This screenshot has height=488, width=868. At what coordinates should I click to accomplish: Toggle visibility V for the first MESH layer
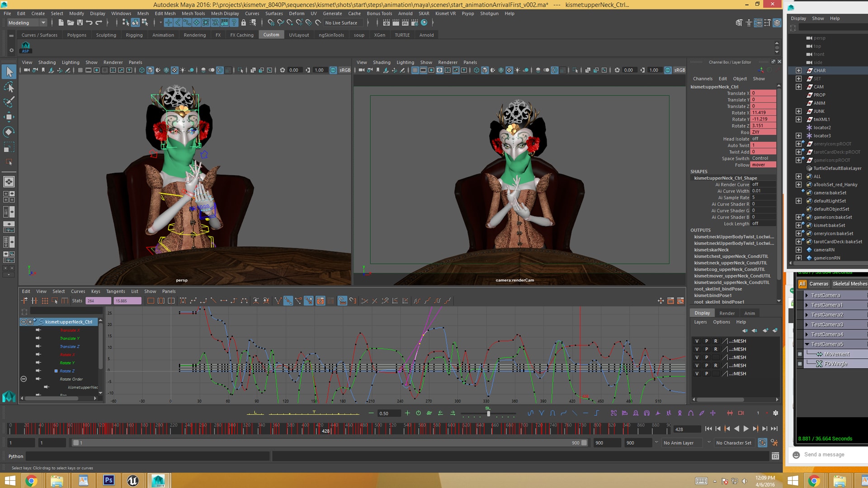pos(697,341)
